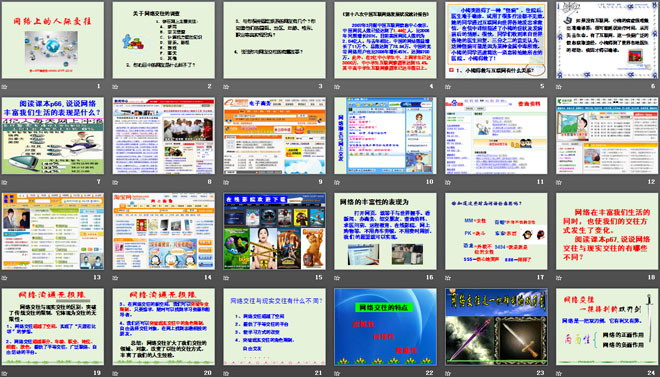The width and height of the screenshot is (660, 377).
Task: Click the animation star icon under slide 9
Action: 226,183
